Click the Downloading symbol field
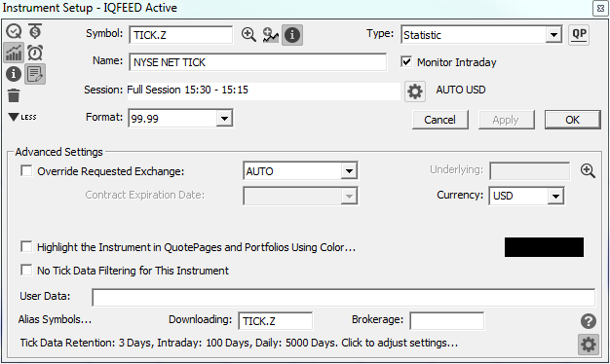The width and height of the screenshot is (610, 364). click(275, 321)
